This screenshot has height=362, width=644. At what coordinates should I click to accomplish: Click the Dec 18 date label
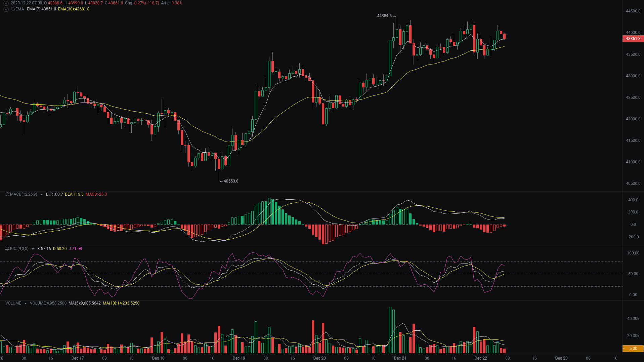[158, 358]
